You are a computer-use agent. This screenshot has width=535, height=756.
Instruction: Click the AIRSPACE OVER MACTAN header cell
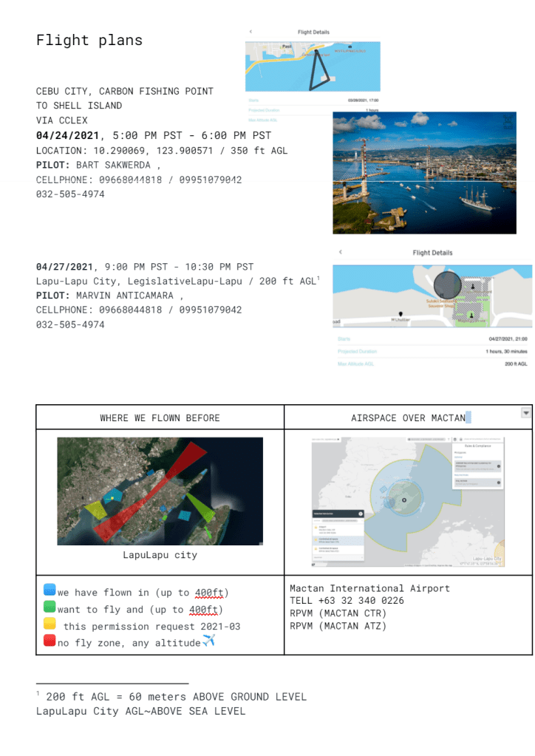click(x=408, y=418)
